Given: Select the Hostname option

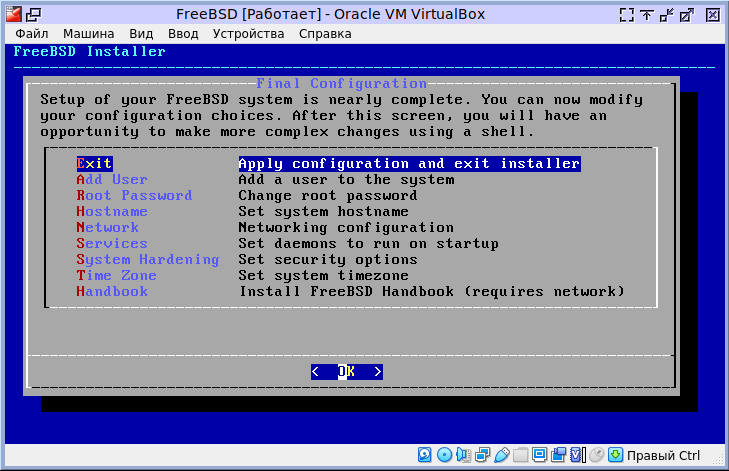Looking at the screenshot, I should pyautogui.click(x=112, y=212).
